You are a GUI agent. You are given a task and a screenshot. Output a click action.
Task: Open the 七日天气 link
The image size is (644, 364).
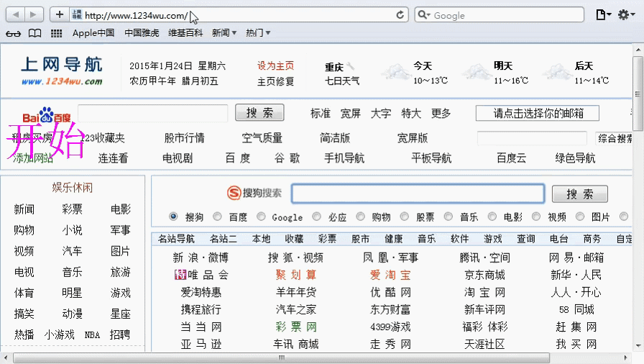[342, 81]
